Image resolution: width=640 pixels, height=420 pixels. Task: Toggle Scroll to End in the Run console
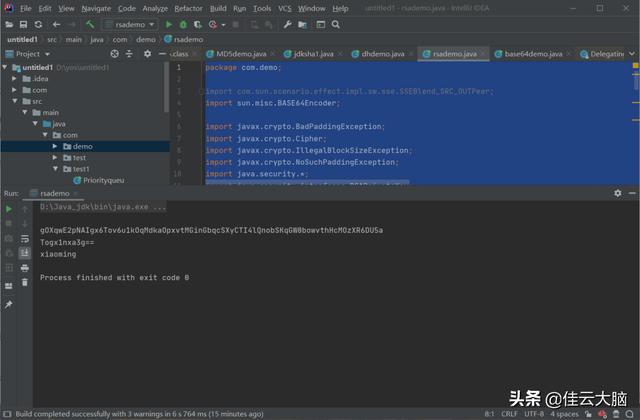(25, 253)
